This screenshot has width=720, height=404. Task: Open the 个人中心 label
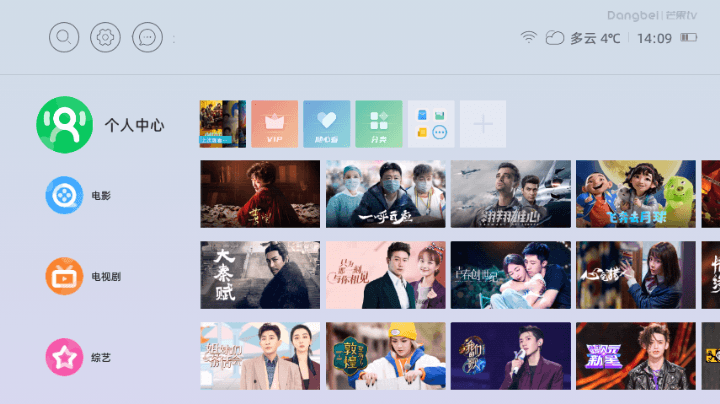point(134,125)
